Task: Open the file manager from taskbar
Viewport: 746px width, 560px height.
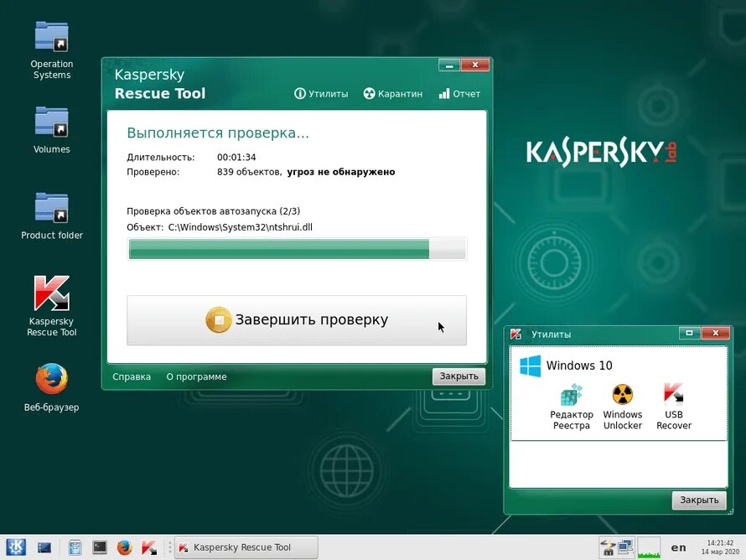Action: [x=75, y=547]
